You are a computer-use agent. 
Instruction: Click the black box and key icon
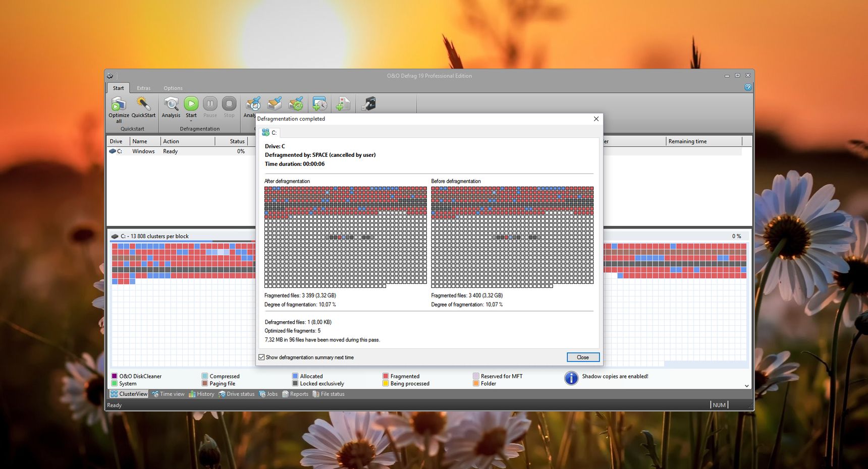coord(369,104)
